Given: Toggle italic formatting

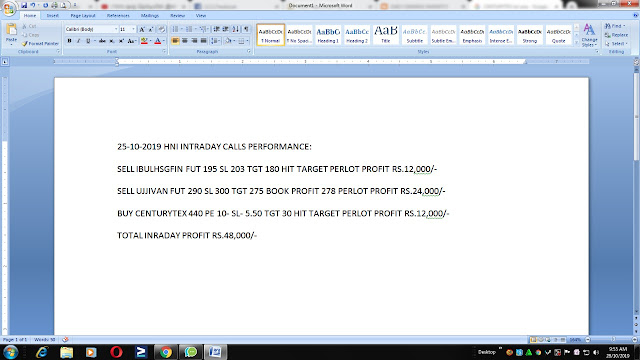Looking at the screenshot, I should point(78,41).
